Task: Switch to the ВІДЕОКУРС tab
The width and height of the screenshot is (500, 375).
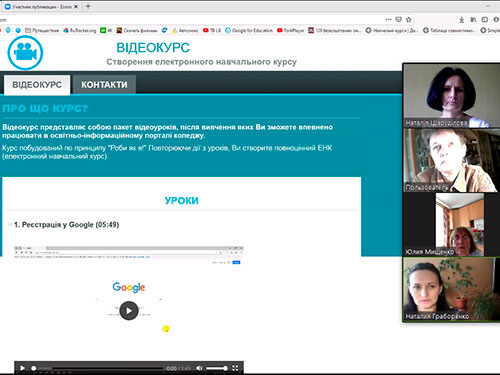Action: 37,85
